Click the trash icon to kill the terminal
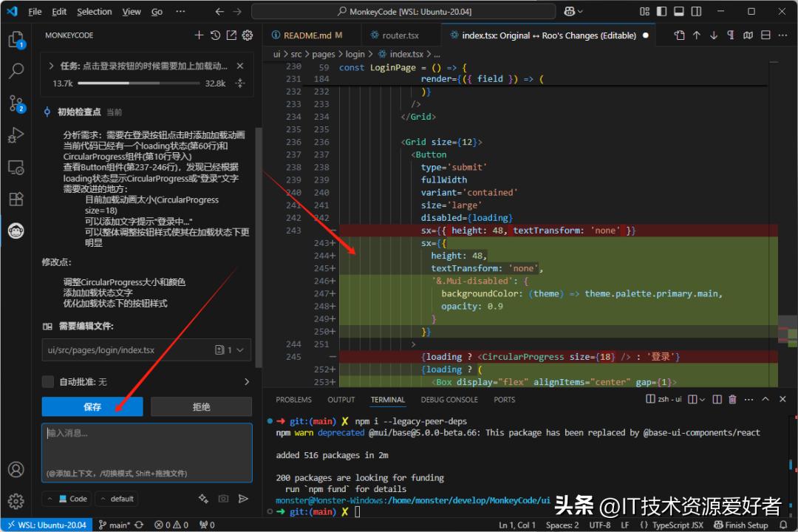This screenshot has width=798, height=532. 732,399
